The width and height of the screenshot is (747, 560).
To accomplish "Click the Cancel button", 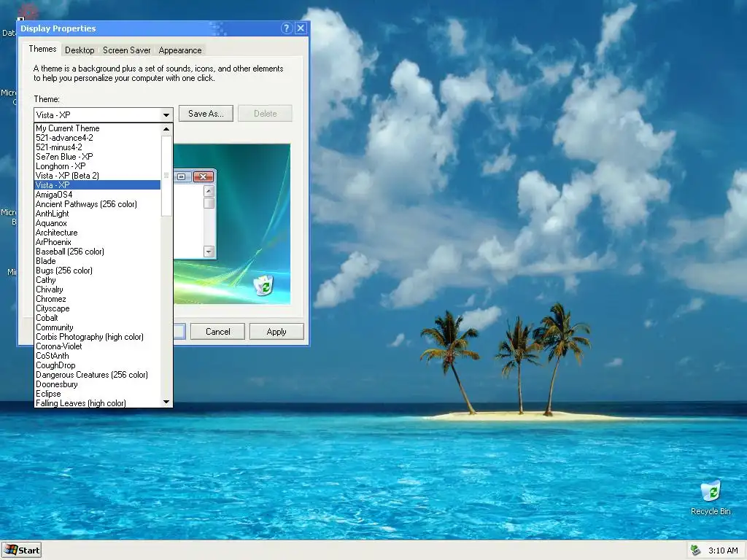I will (x=217, y=332).
